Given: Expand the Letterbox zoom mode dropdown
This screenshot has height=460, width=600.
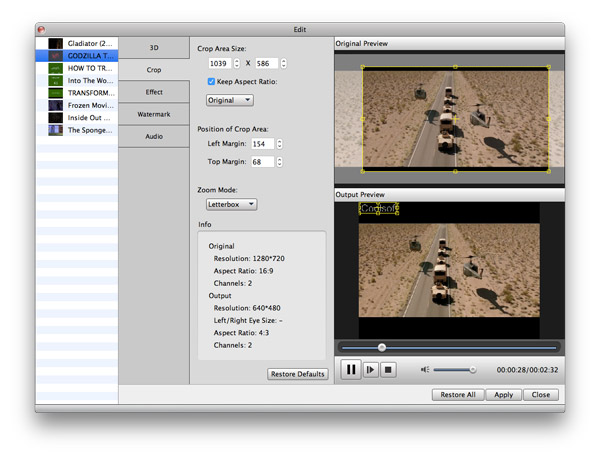Looking at the screenshot, I should (232, 204).
